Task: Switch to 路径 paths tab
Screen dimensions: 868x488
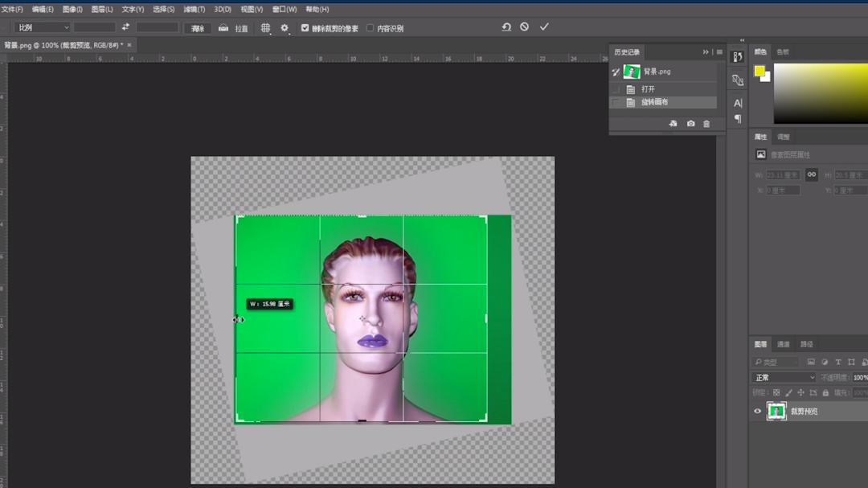Action: (x=807, y=345)
